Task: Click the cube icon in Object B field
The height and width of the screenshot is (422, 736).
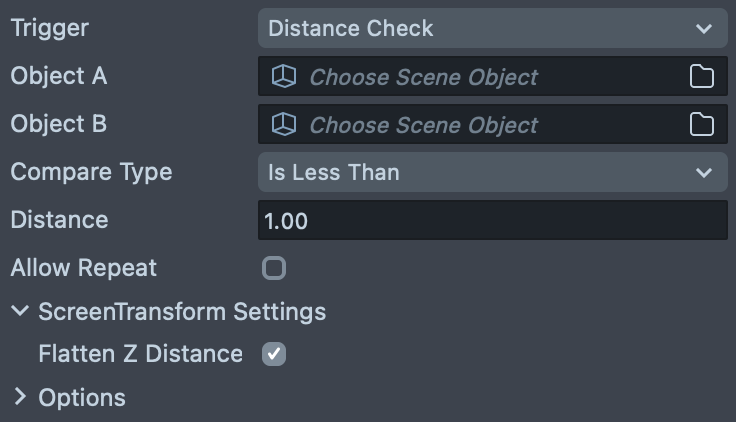Action: coord(285,125)
